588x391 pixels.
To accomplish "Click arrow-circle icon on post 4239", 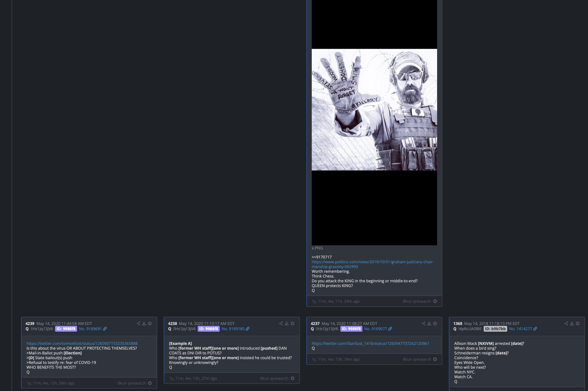I will click(150, 323).
